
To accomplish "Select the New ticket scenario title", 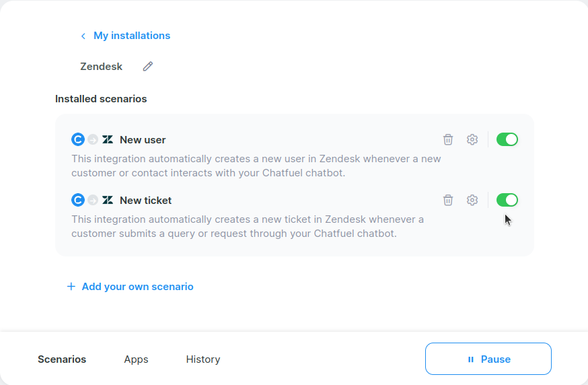I will 145,200.
